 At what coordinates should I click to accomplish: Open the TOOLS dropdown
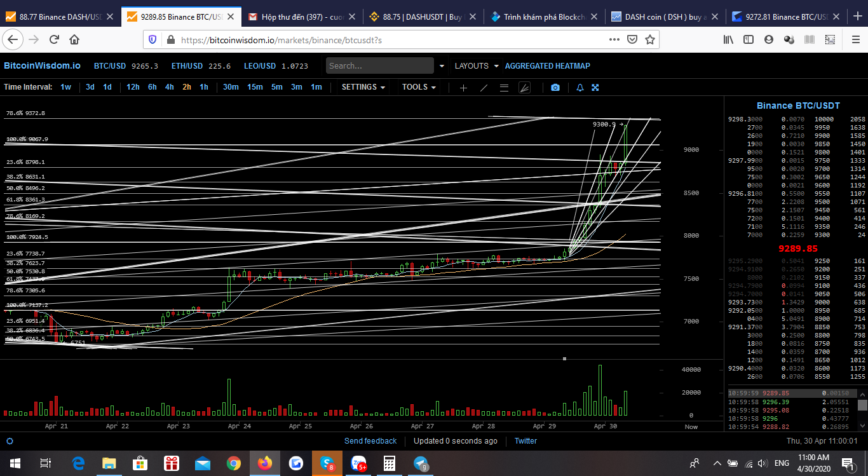click(419, 87)
